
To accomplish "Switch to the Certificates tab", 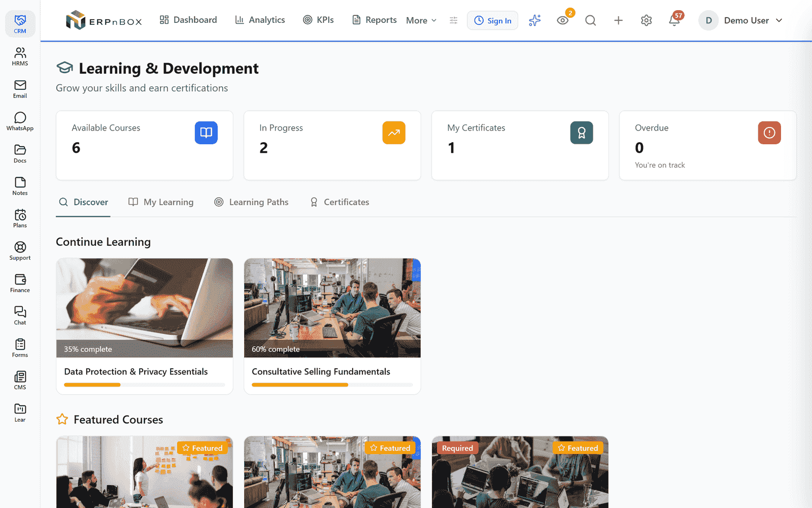I will coord(340,202).
